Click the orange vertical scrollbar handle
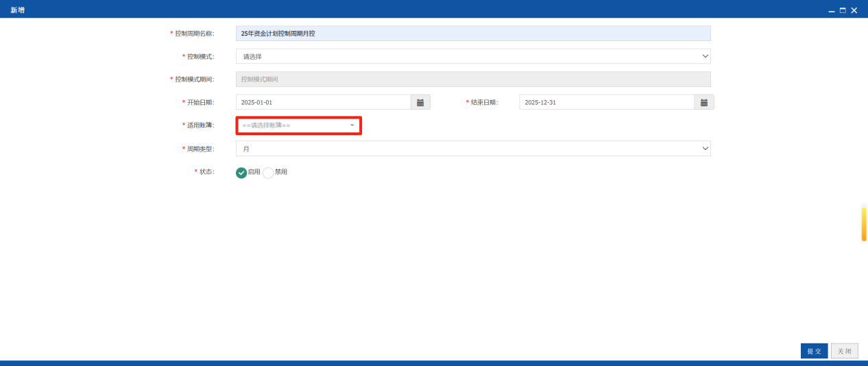 (864, 224)
